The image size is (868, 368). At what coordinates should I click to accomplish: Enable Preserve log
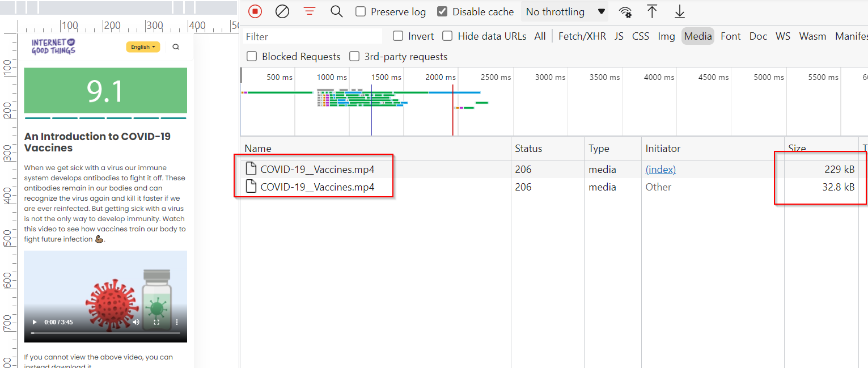(x=361, y=11)
